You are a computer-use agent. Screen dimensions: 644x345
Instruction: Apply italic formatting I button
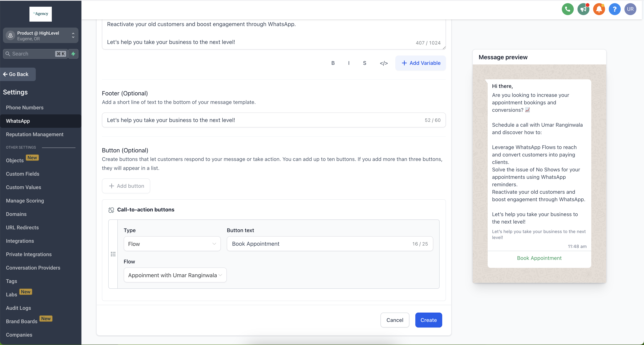tap(349, 63)
